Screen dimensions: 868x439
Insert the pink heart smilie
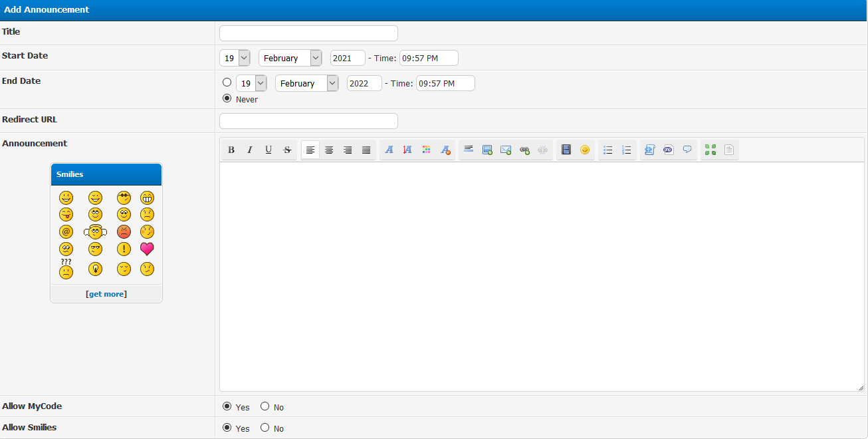[147, 249]
